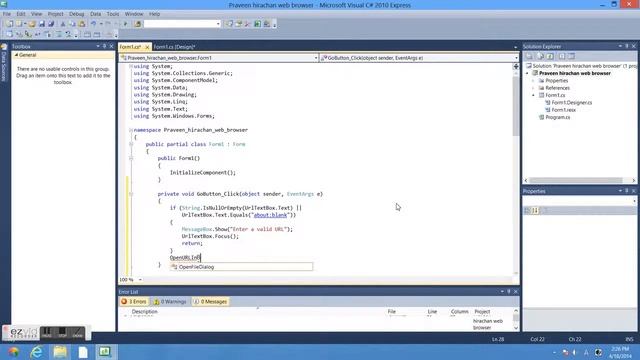Viewport: 640px width, 360px height.
Task: Click the Save icon in the toolbar
Action: tap(42, 24)
